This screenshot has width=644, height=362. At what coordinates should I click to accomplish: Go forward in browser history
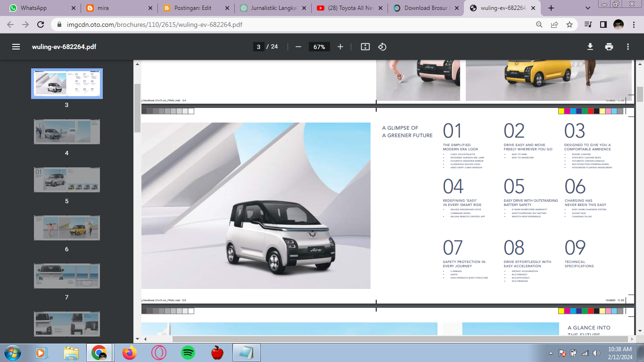point(25,25)
